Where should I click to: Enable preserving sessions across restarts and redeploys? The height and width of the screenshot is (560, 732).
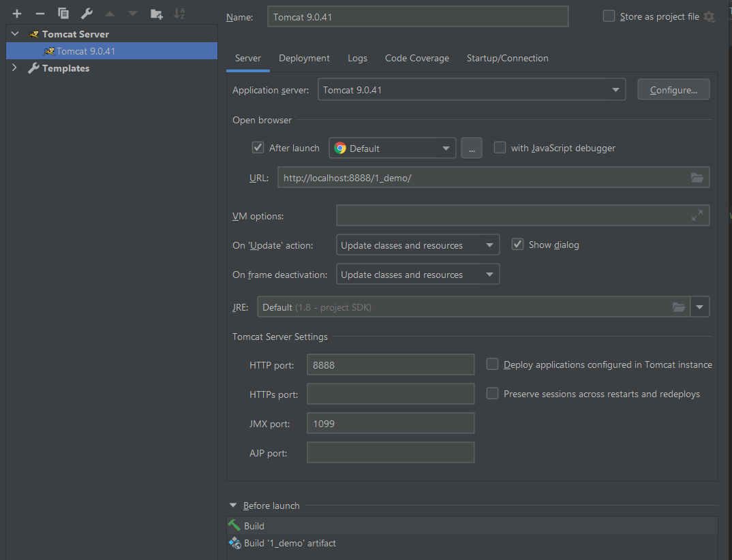pos(492,393)
